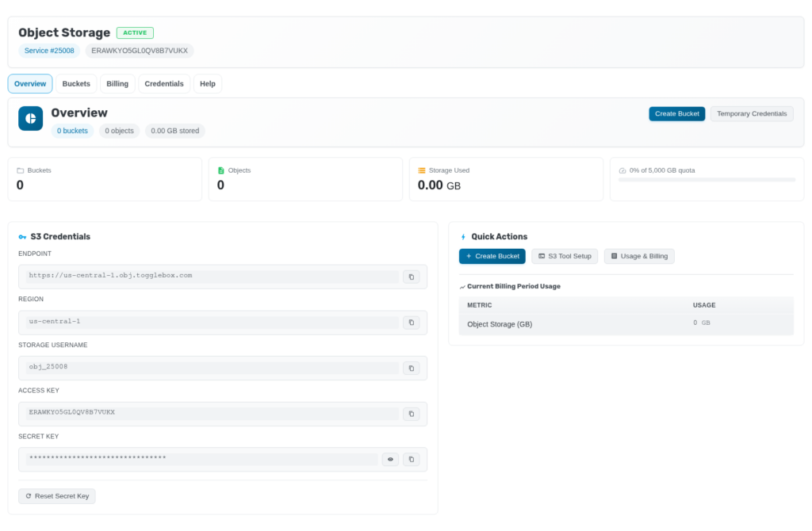Click the Service #25008 badge
The width and height of the screenshot is (812, 531).
click(x=49, y=51)
